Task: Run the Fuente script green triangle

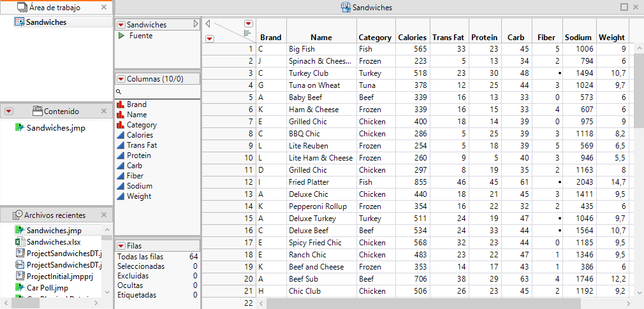Action: coord(121,36)
